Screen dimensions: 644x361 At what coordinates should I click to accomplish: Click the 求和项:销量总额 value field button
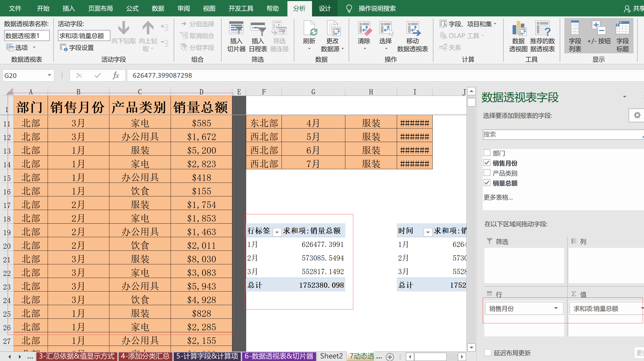click(x=606, y=308)
